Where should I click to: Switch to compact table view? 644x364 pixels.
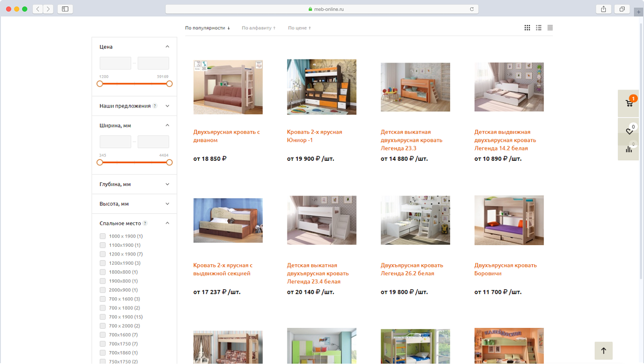click(550, 28)
